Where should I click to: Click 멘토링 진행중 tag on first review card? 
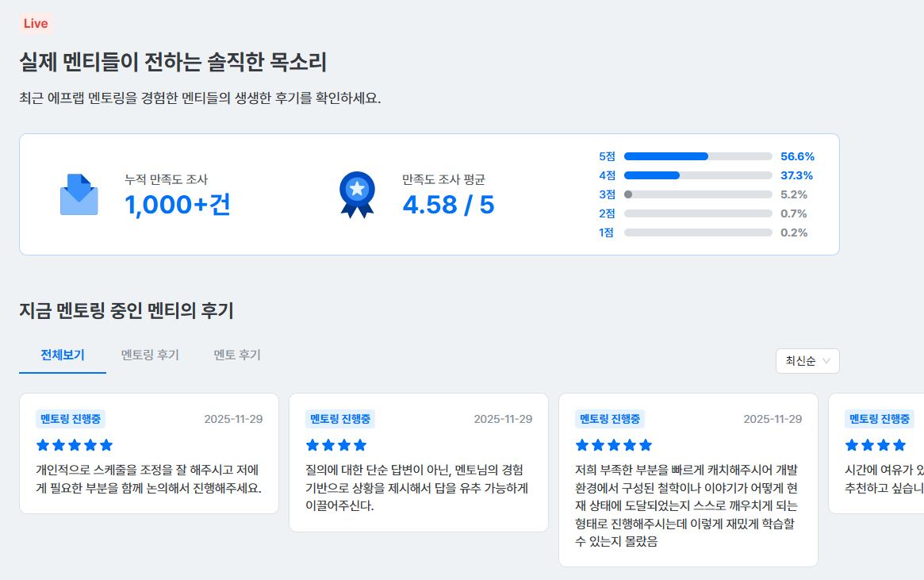[x=71, y=419]
